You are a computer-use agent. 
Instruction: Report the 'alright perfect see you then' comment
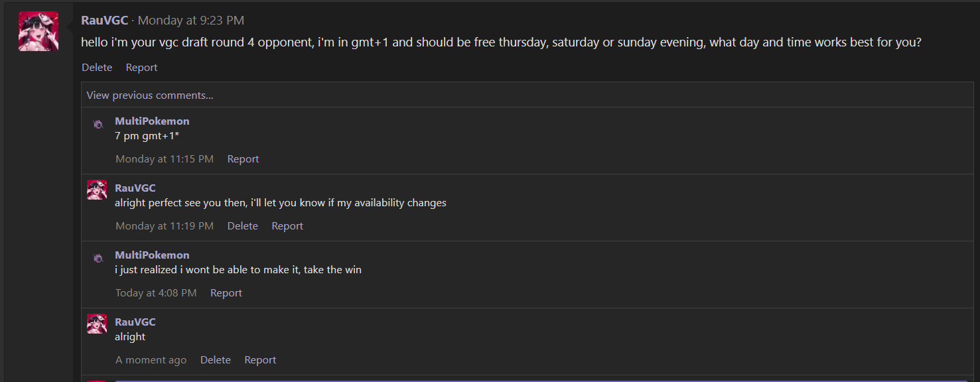[x=287, y=226]
